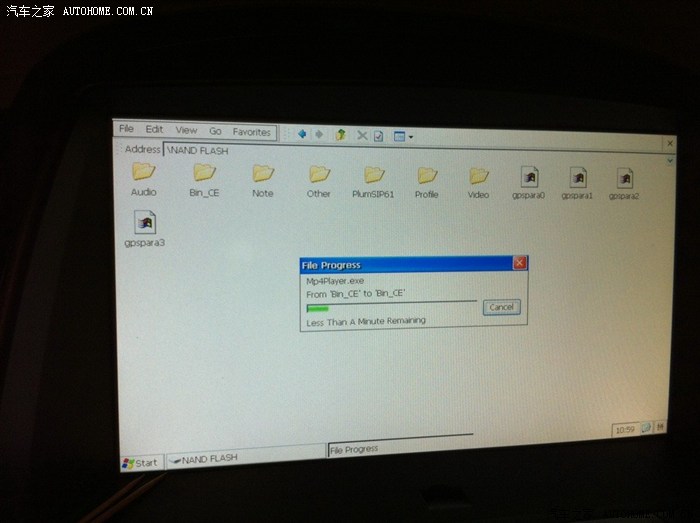This screenshot has width=700, height=523.
Task: Click the Back arrow in the toolbar
Action: 302,134
